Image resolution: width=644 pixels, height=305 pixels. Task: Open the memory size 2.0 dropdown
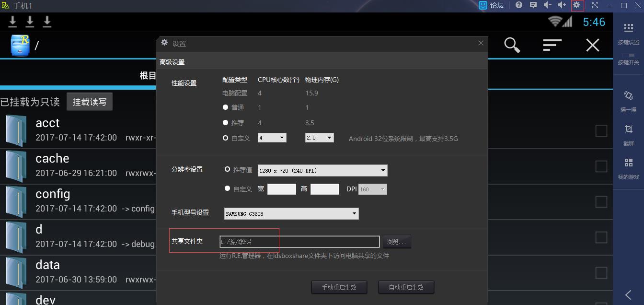(319, 138)
